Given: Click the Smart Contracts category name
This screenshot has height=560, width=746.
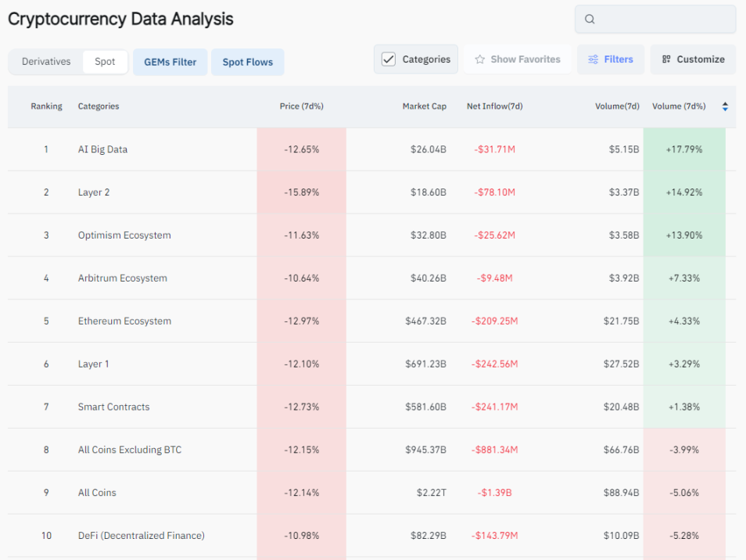Looking at the screenshot, I should (113, 407).
